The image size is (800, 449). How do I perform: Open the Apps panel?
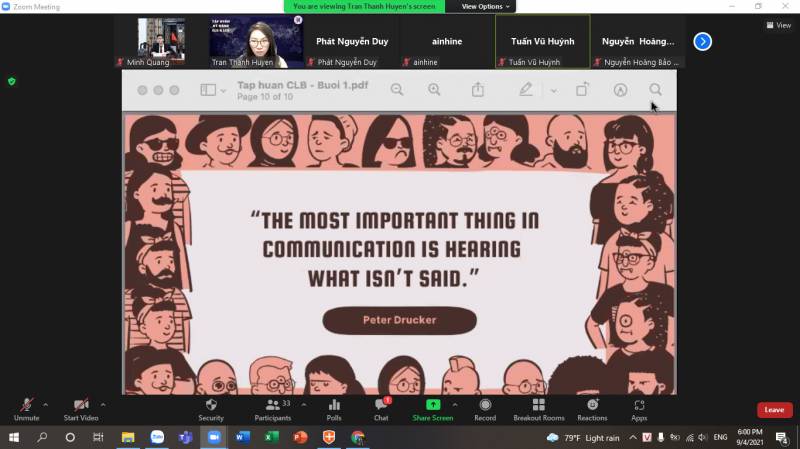pyautogui.click(x=639, y=407)
